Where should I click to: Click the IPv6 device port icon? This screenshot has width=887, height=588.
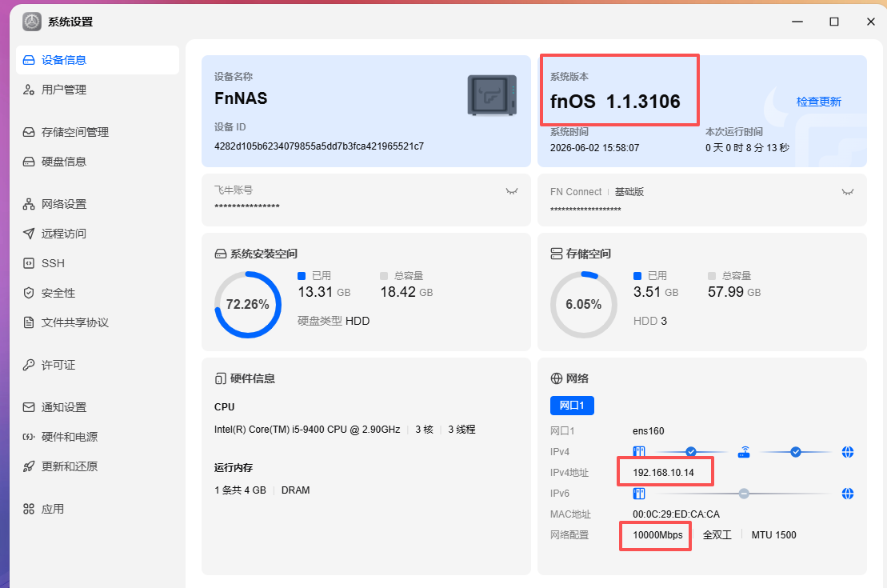639,494
